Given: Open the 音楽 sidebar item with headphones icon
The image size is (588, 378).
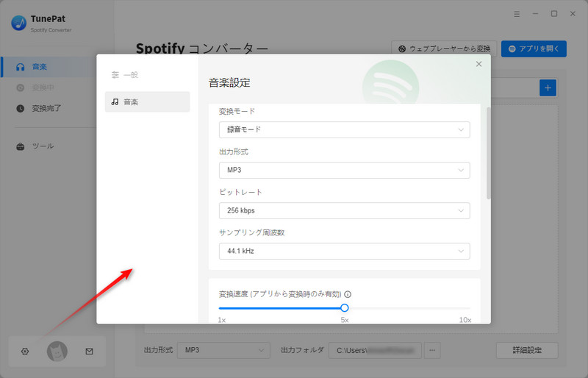Looking at the screenshot, I should point(48,67).
